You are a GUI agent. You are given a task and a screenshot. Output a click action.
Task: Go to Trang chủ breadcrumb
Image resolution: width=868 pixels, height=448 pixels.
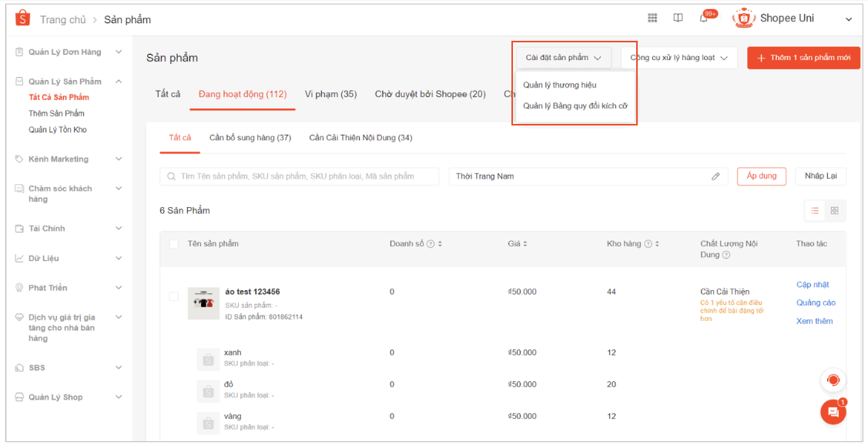click(x=63, y=20)
